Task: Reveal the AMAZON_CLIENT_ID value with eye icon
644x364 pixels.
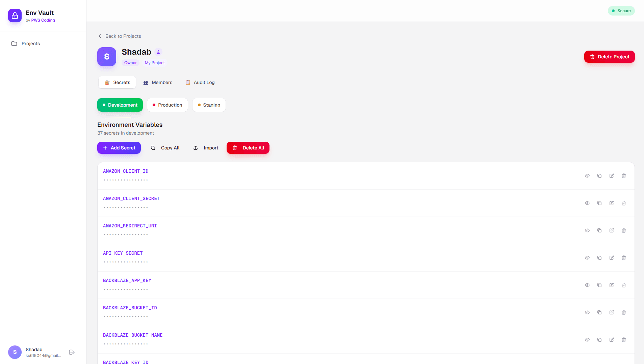Action: (587, 176)
